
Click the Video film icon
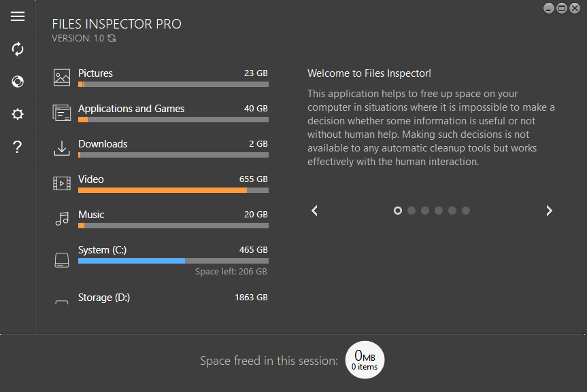tap(62, 183)
